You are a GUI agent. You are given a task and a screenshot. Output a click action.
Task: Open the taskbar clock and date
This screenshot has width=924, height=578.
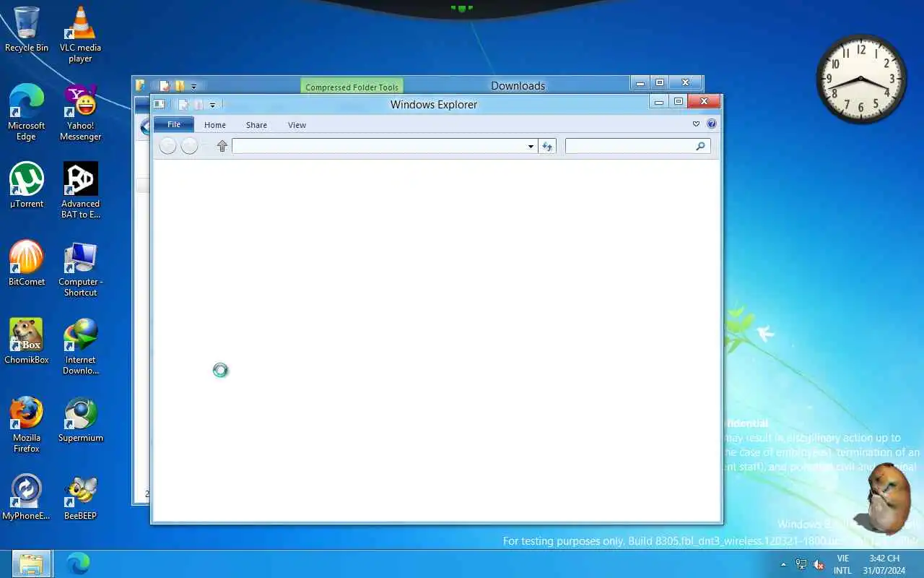point(884,564)
